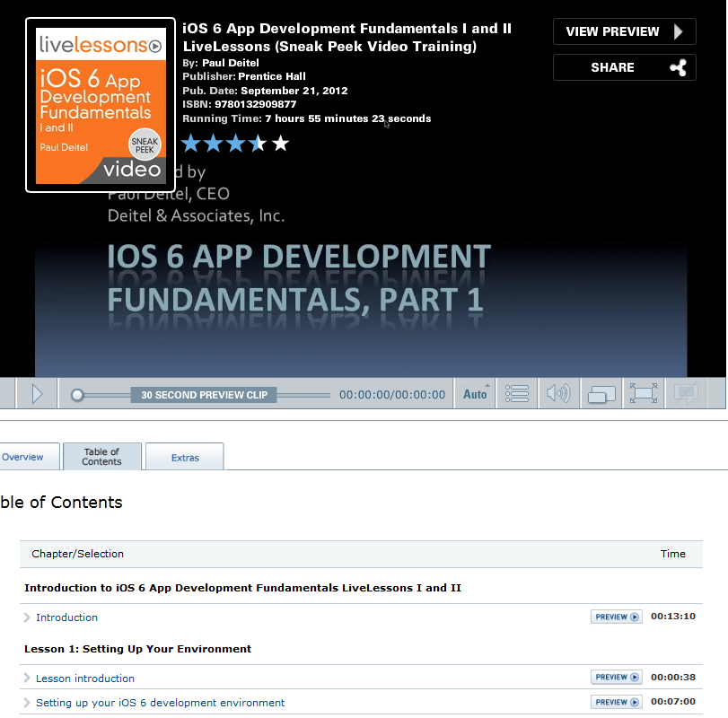Click Preview button for Lesson introduction row
This screenshot has width=728, height=718.
click(617, 677)
